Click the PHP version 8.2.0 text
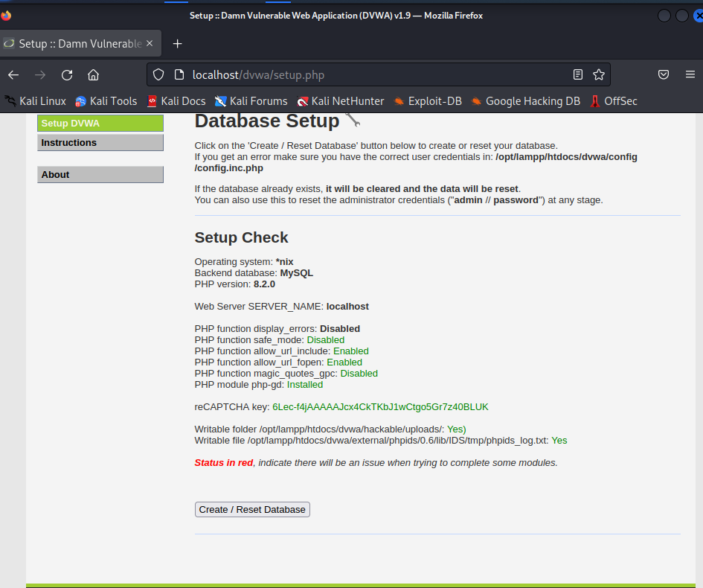The image size is (703, 588). [235, 284]
